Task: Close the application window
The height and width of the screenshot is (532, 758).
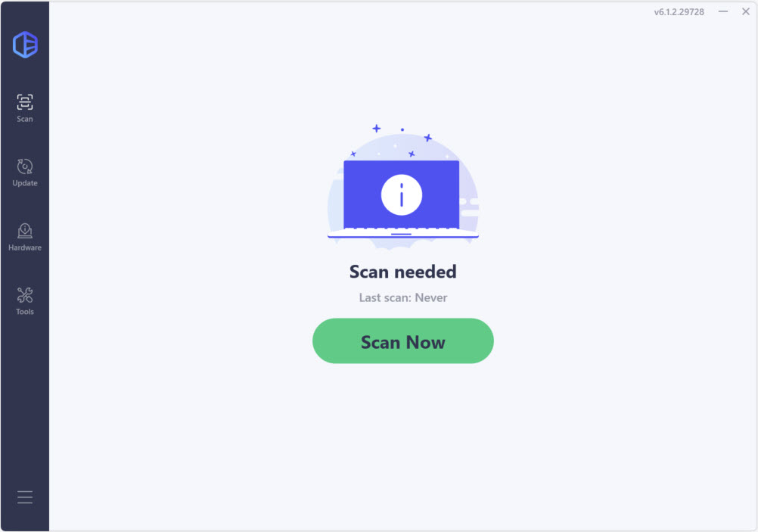Action: 745,11
